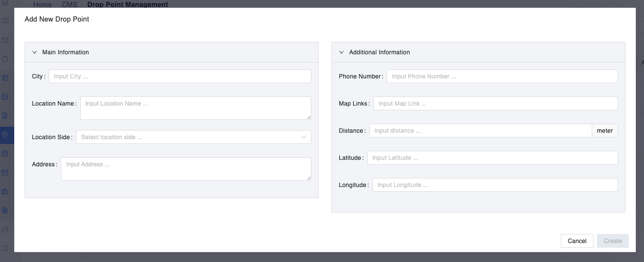Collapse the Main Information panel
644x262 pixels.
(x=35, y=52)
